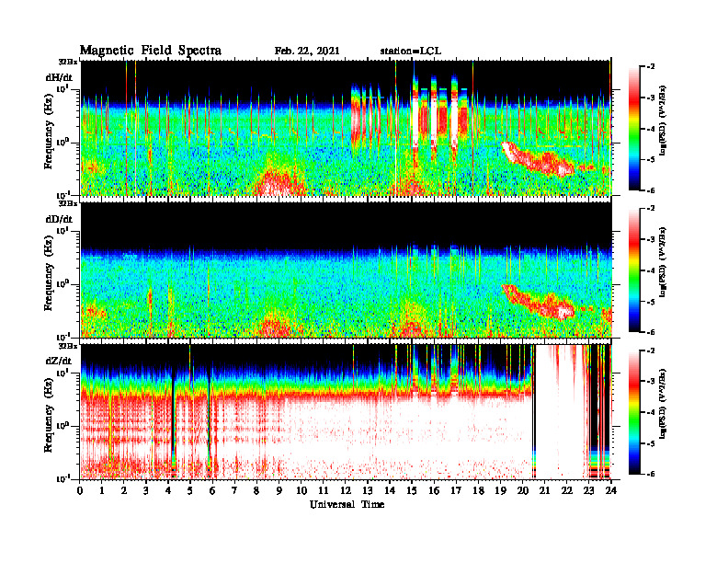Image resolution: width=728 pixels, height=563 pixels.
Task: Click hour 19 on the time axis
Action: coord(500,491)
